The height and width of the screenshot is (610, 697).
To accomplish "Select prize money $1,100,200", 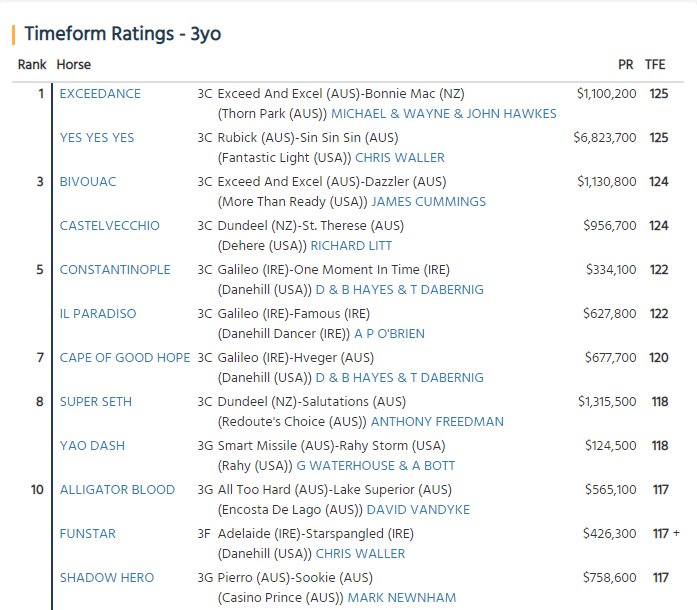I will tap(606, 94).
